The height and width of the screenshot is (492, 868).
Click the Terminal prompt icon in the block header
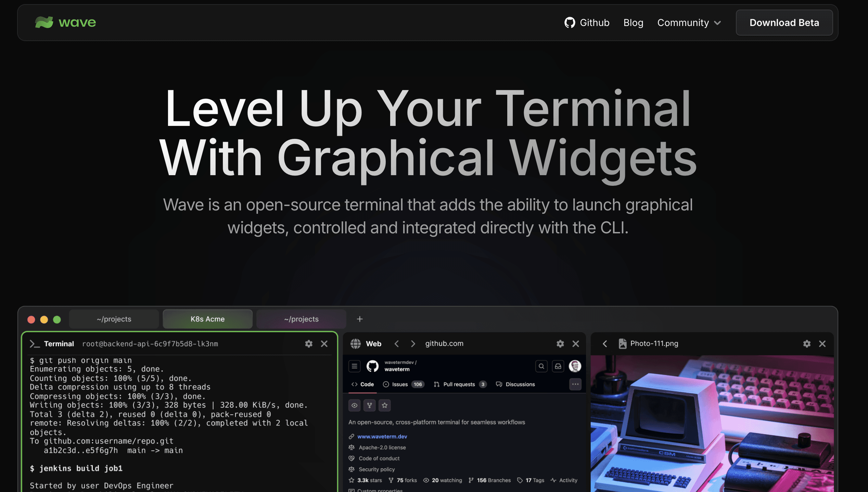click(x=35, y=344)
